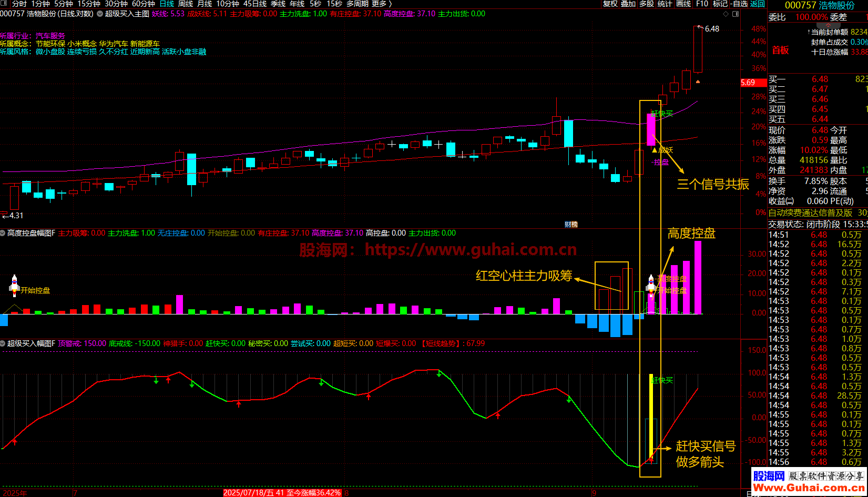Select the 10分钟 period tab
Image resolution: width=868 pixels, height=497 pixels.
(228, 4)
